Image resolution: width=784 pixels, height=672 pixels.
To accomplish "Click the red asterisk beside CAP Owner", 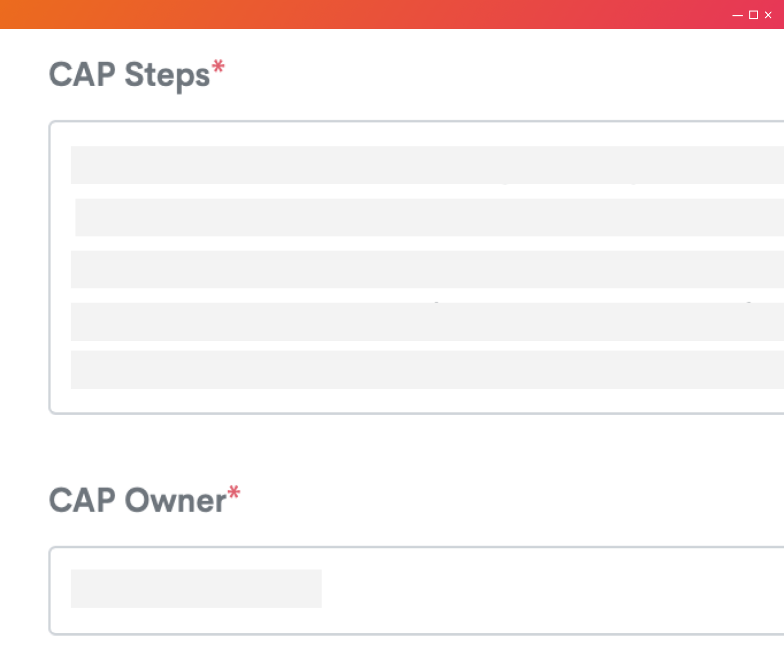I will tap(234, 492).
